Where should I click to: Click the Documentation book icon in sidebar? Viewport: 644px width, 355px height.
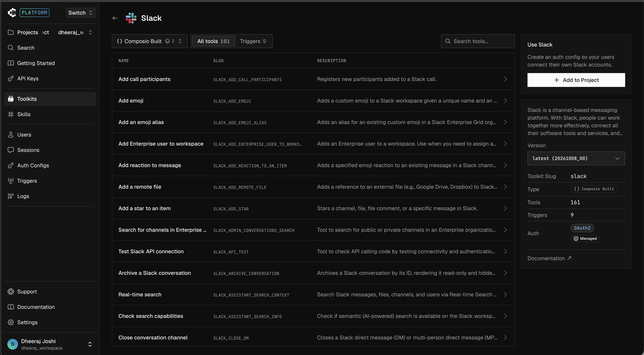pyautogui.click(x=11, y=307)
